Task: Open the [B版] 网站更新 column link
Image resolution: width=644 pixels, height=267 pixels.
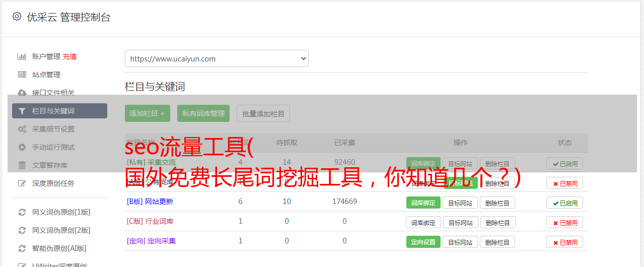Action: (x=150, y=202)
